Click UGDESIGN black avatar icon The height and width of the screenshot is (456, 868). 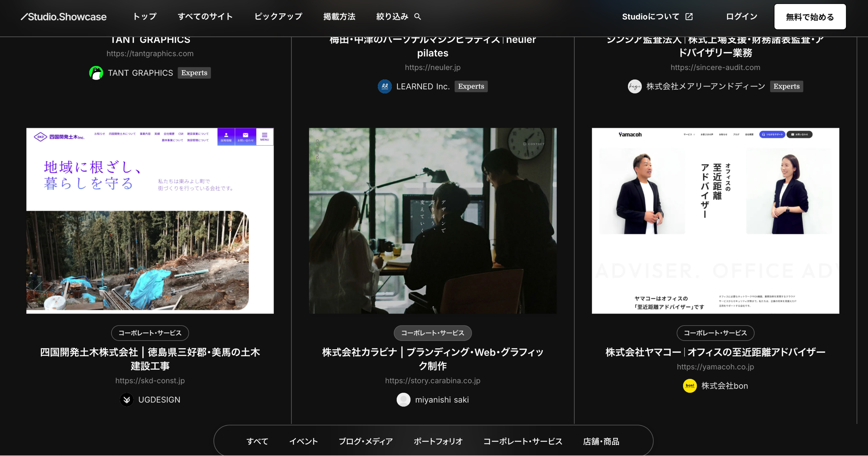127,400
